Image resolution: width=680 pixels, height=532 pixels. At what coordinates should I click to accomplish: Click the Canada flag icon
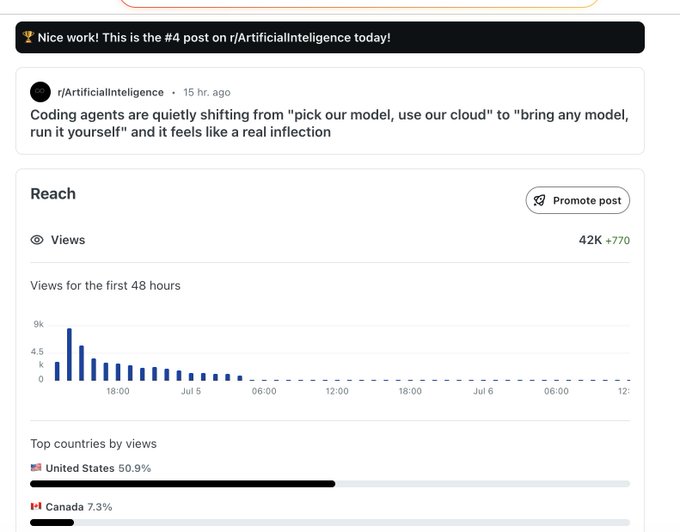[x=36, y=506]
